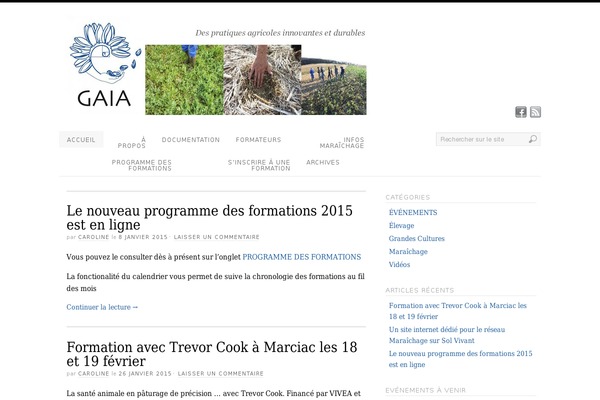Click the header banner photo strip

pyautogui.click(x=255, y=79)
